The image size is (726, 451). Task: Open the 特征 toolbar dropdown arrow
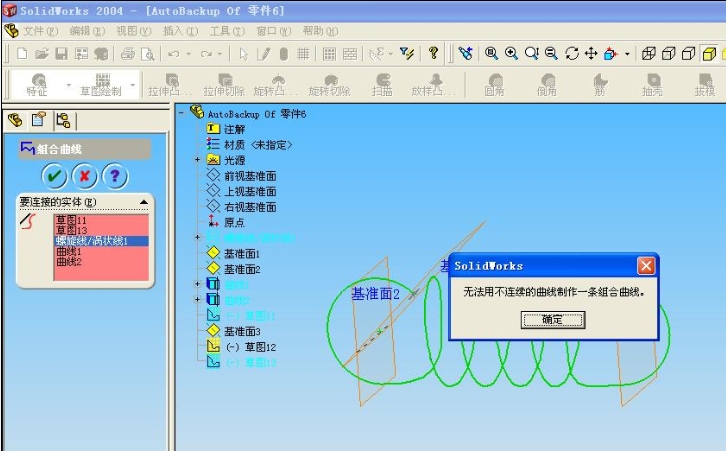tap(69, 85)
